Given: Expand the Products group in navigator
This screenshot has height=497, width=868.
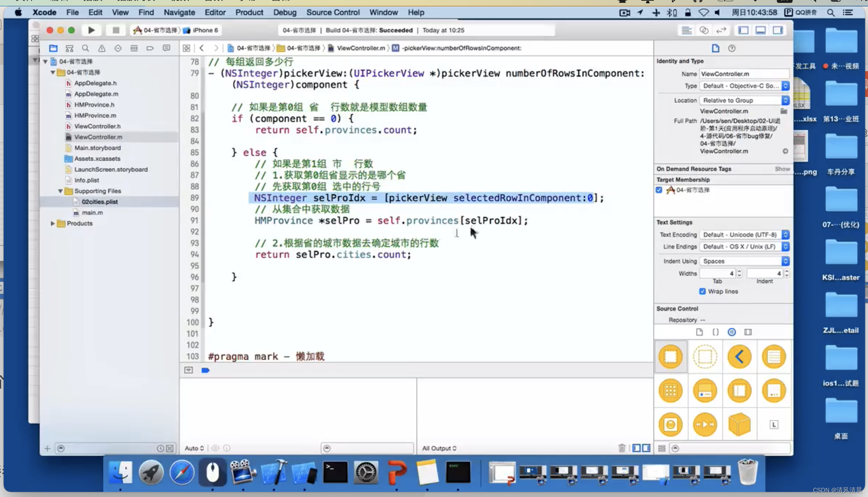Looking at the screenshot, I should coord(53,223).
